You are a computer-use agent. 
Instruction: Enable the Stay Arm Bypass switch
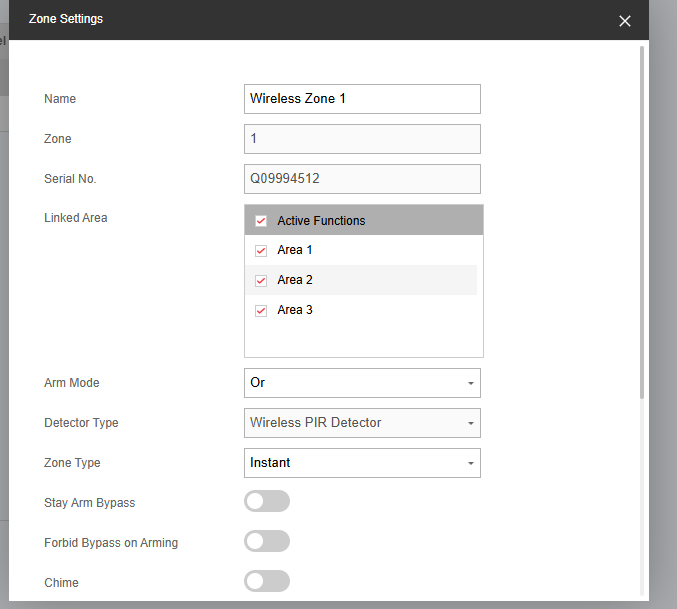pos(267,501)
